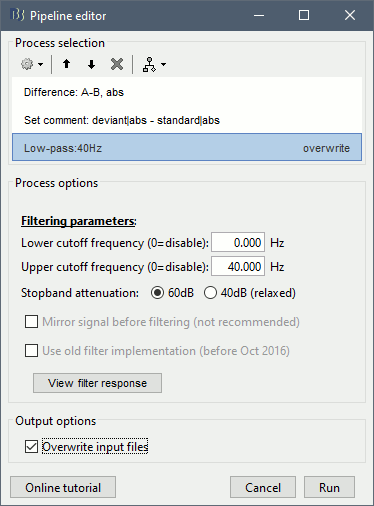Toggle Use old filter implementation checkbox
The height and width of the screenshot is (506, 374).
pyautogui.click(x=31, y=350)
